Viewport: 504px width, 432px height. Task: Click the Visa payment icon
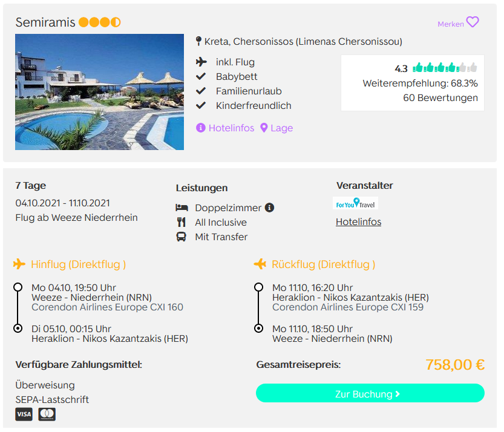click(x=24, y=414)
